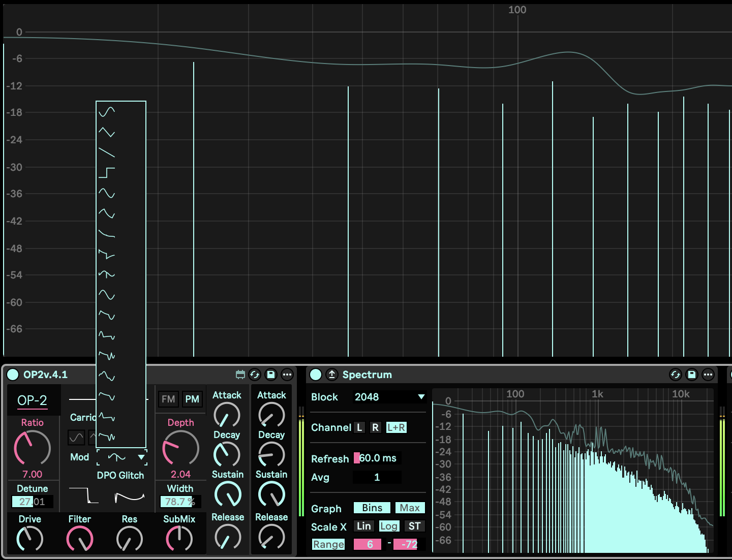Click the sine carrier waveform button
The image size is (732, 560).
tap(76, 437)
